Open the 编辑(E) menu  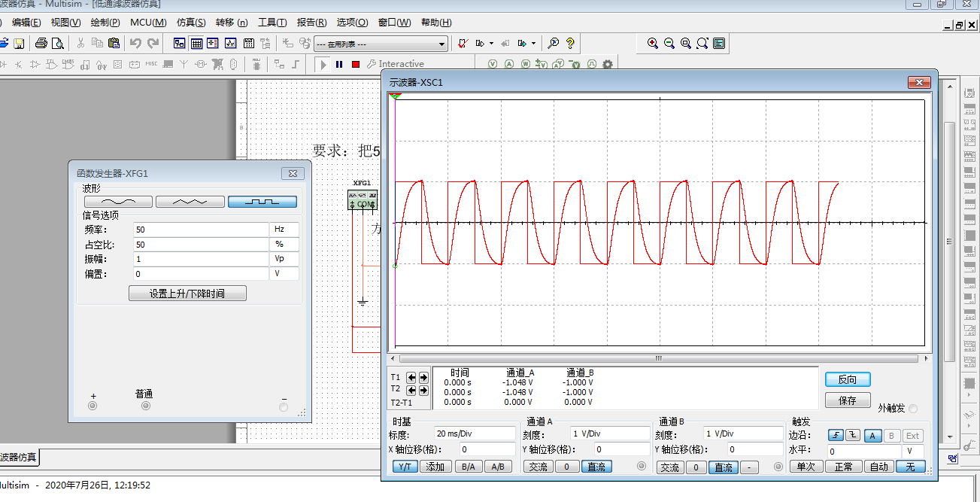[26, 23]
